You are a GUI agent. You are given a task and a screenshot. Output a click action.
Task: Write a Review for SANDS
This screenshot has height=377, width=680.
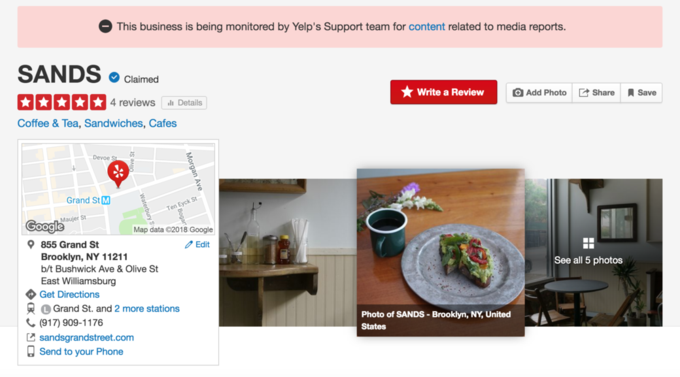(443, 92)
